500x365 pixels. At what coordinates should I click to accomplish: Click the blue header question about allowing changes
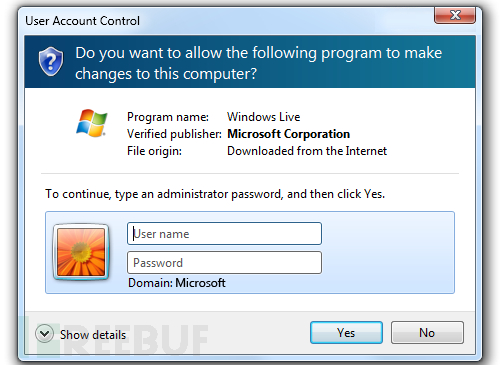click(258, 63)
